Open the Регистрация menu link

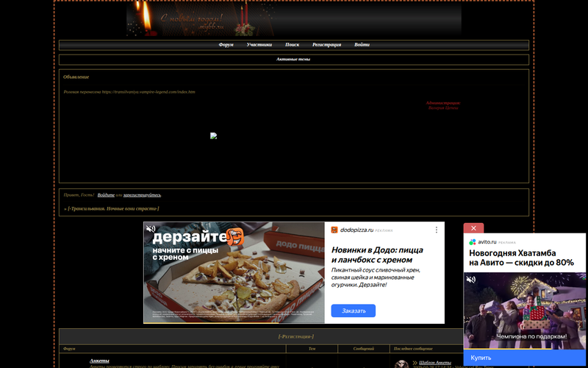[326, 45]
